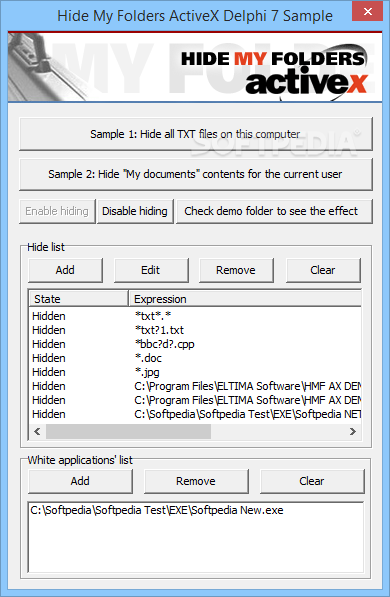390x597 pixels.
Task: Click the Hide list scrollbar right arrow
Action: point(353,432)
